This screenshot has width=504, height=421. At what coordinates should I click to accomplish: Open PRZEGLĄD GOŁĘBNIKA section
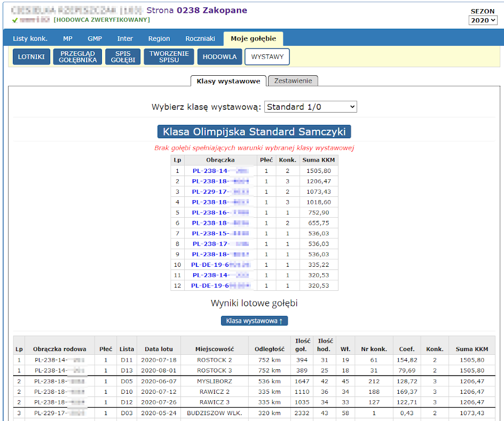pos(78,57)
